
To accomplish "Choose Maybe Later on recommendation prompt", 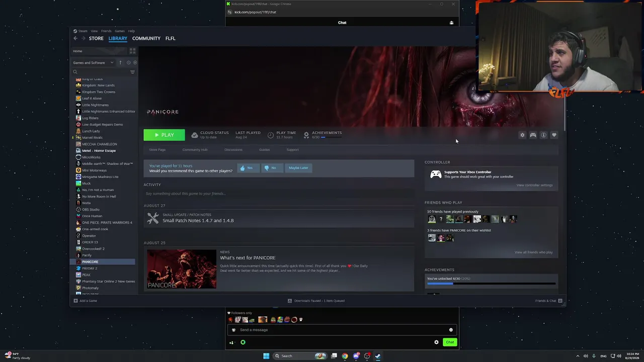I will click(x=298, y=168).
